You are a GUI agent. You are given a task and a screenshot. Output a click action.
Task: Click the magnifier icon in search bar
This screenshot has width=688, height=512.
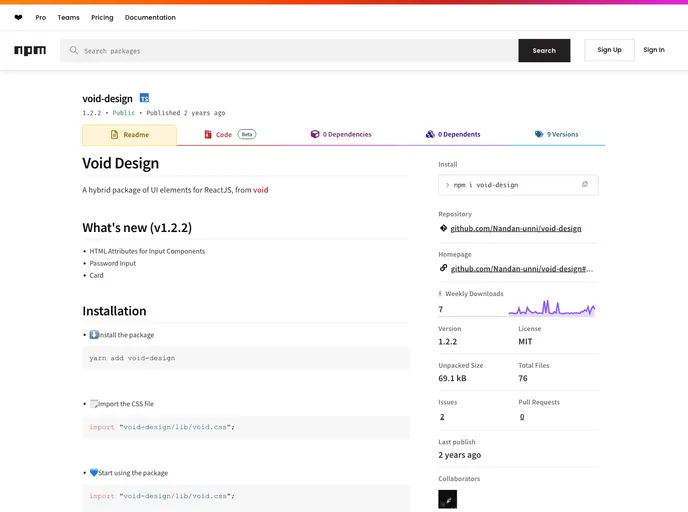click(74, 50)
